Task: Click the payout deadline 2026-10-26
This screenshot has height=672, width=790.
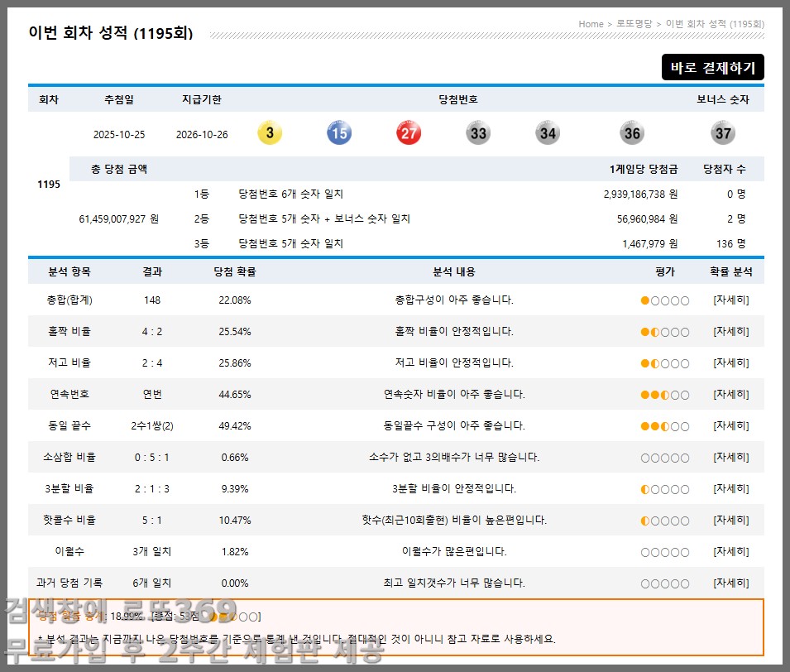Action: 202,135
